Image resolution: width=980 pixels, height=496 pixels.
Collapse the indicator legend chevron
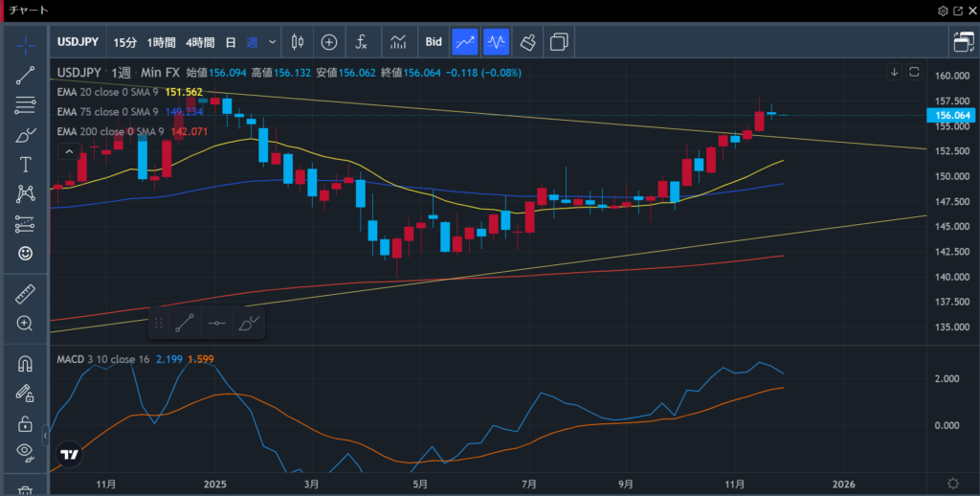69,151
